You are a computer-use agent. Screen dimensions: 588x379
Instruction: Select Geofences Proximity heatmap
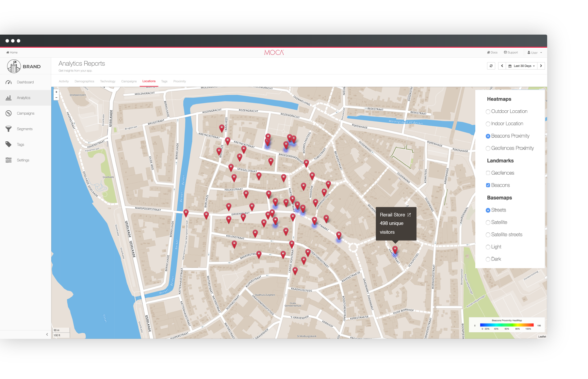click(488, 148)
